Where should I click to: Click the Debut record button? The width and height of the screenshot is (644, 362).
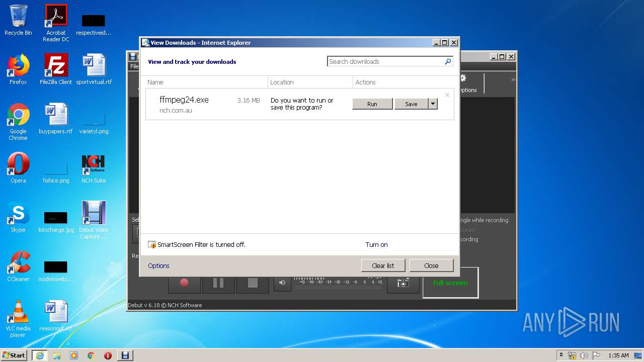(x=184, y=283)
